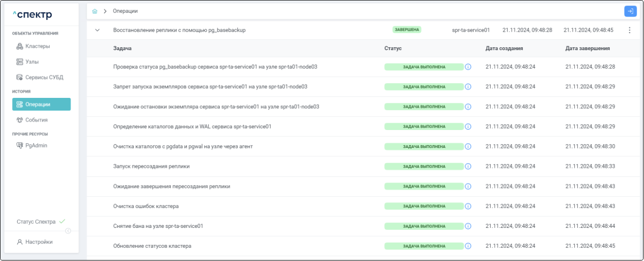Viewport: 644px width, 261px height.
Task: Click info icon for replica recreation start task
Action: [468, 167]
